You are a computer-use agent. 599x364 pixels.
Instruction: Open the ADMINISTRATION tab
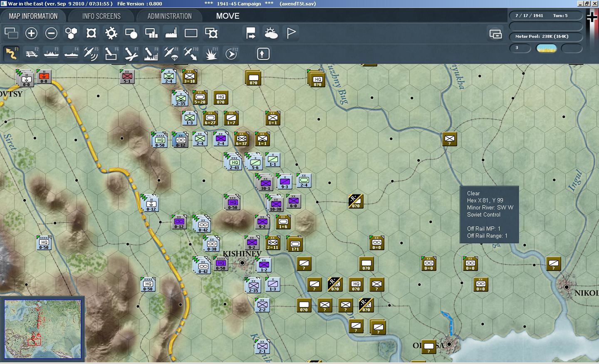tap(169, 16)
